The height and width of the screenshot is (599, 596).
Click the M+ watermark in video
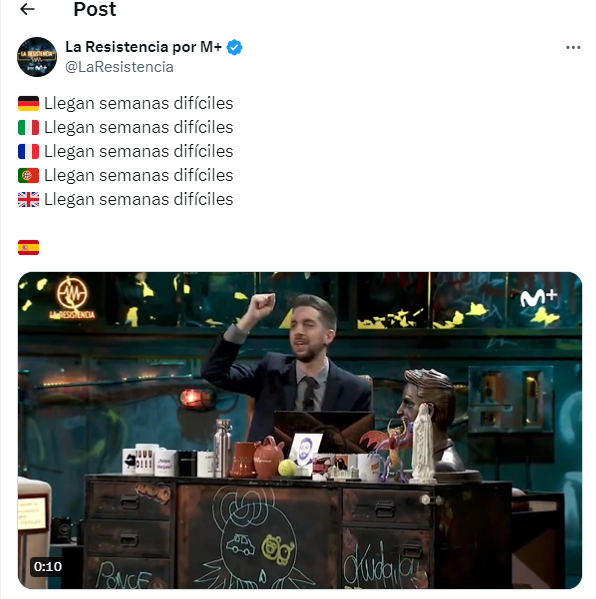[x=539, y=298]
